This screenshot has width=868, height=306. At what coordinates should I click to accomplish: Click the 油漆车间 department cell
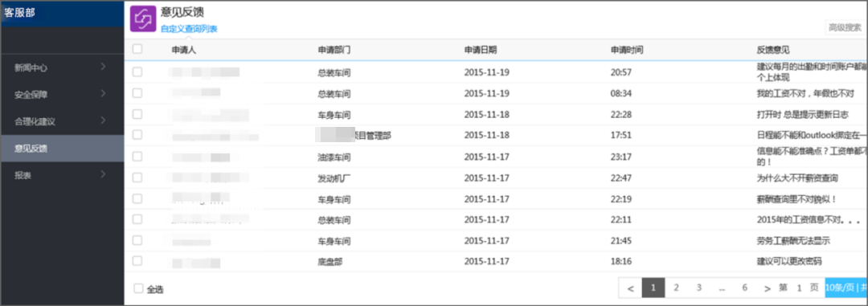pos(334,157)
